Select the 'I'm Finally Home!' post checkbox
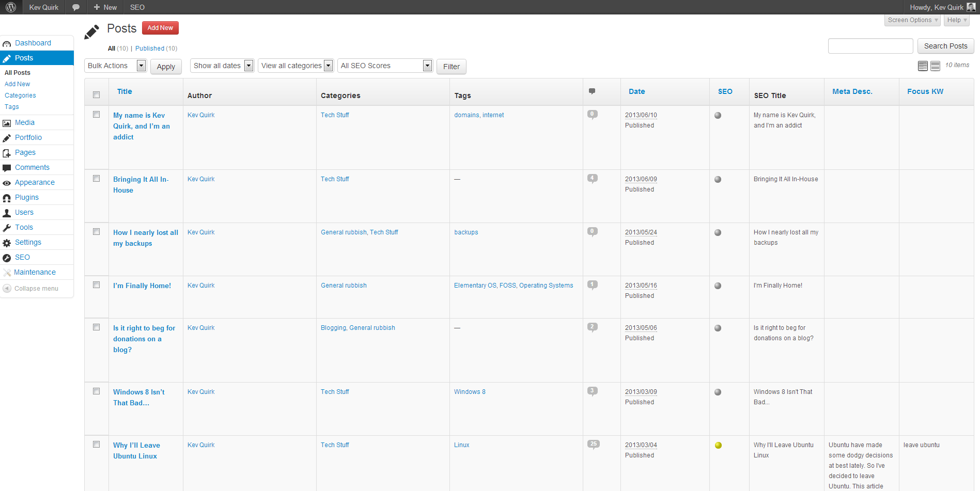Image resolution: width=980 pixels, height=491 pixels. 96,285
